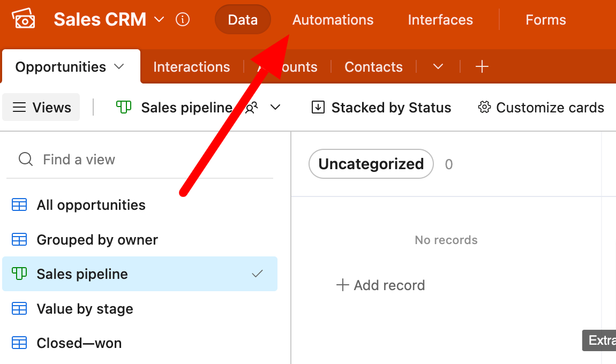Viewport: 616px width, 364px height.
Task: Click the grid icon for All opportunities
Action: (19, 204)
